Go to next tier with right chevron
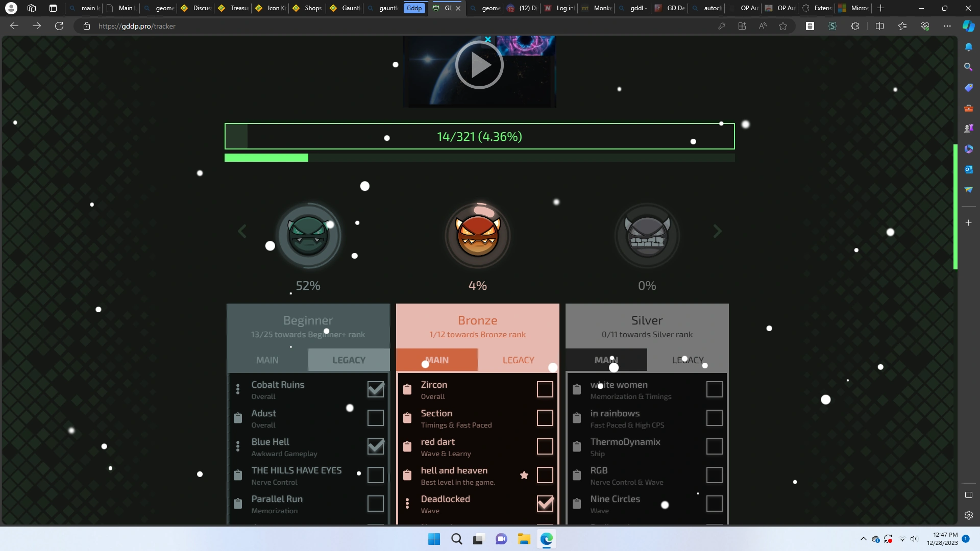Image resolution: width=980 pixels, height=551 pixels. click(717, 231)
